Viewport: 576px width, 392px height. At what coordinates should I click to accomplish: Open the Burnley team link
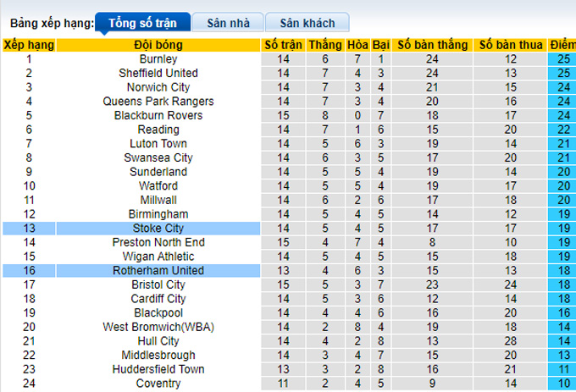(158, 59)
